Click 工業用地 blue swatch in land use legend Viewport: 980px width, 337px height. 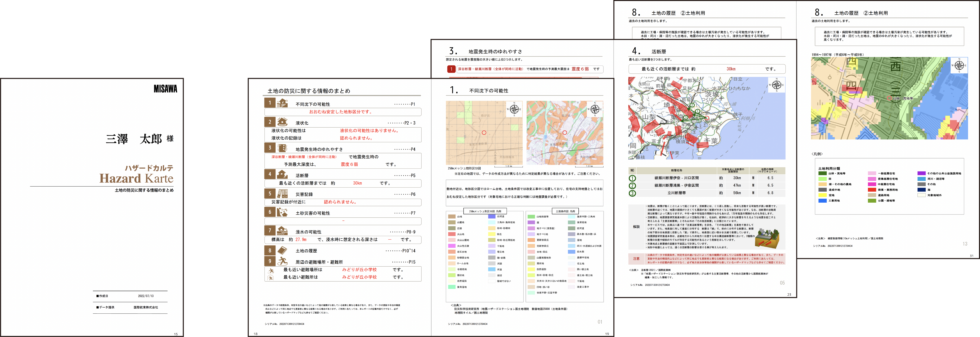(823, 201)
